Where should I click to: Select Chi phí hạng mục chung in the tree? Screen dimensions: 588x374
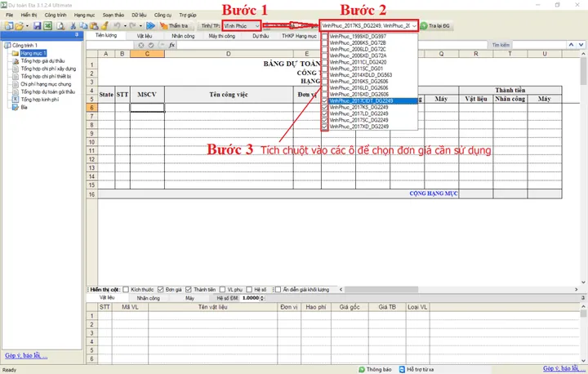46,84
